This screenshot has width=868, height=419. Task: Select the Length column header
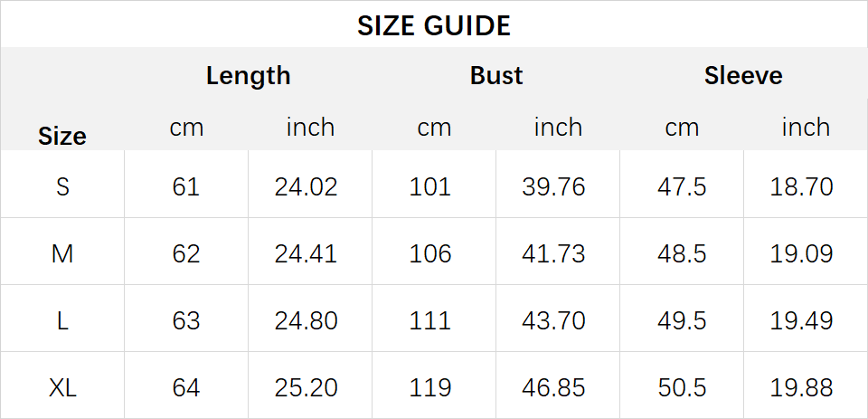248,76
